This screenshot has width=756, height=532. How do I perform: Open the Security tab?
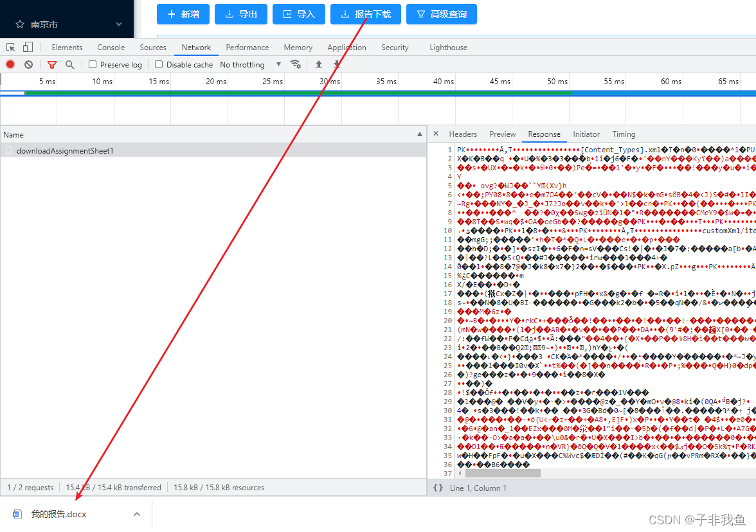coord(395,48)
